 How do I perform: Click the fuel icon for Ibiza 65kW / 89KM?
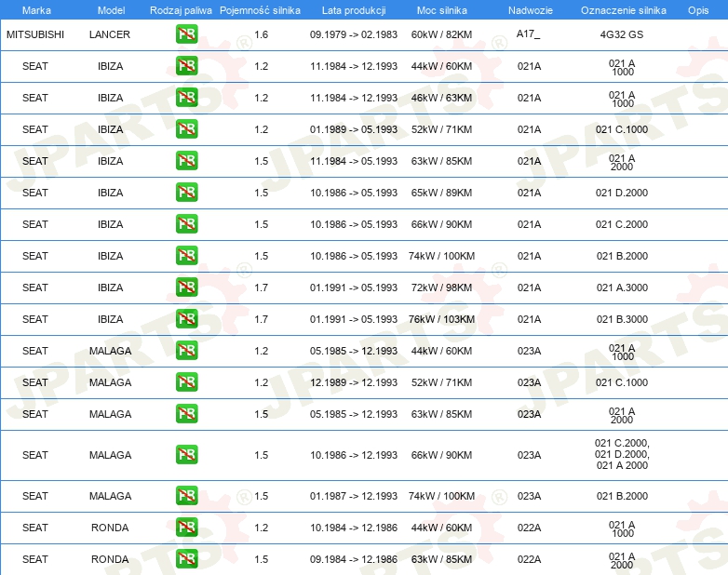tap(186, 192)
